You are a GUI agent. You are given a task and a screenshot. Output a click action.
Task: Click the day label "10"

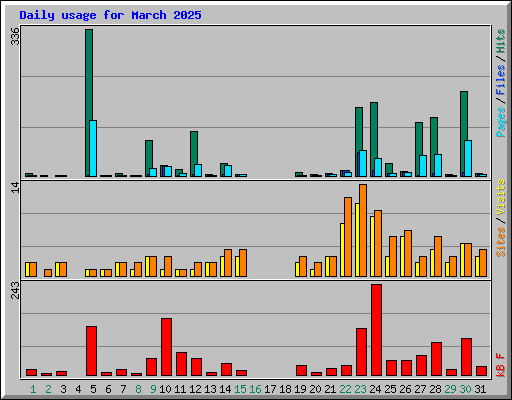(x=165, y=389)
